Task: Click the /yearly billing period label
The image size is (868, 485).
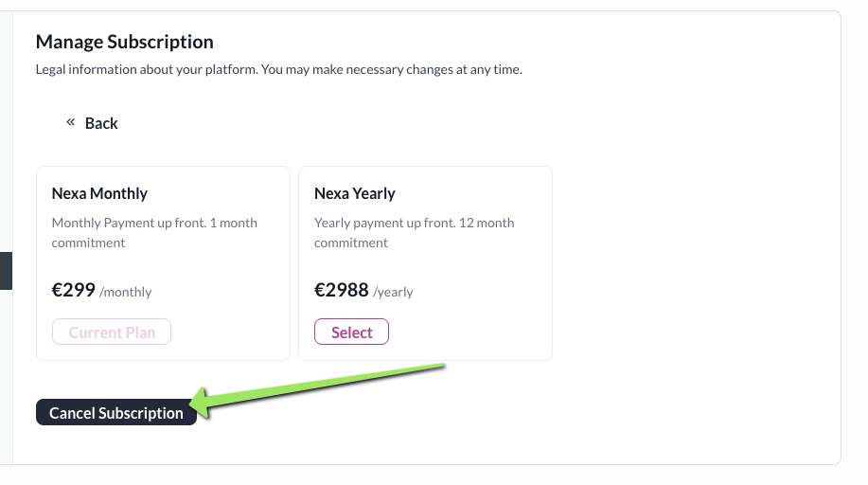Action: 393,293
